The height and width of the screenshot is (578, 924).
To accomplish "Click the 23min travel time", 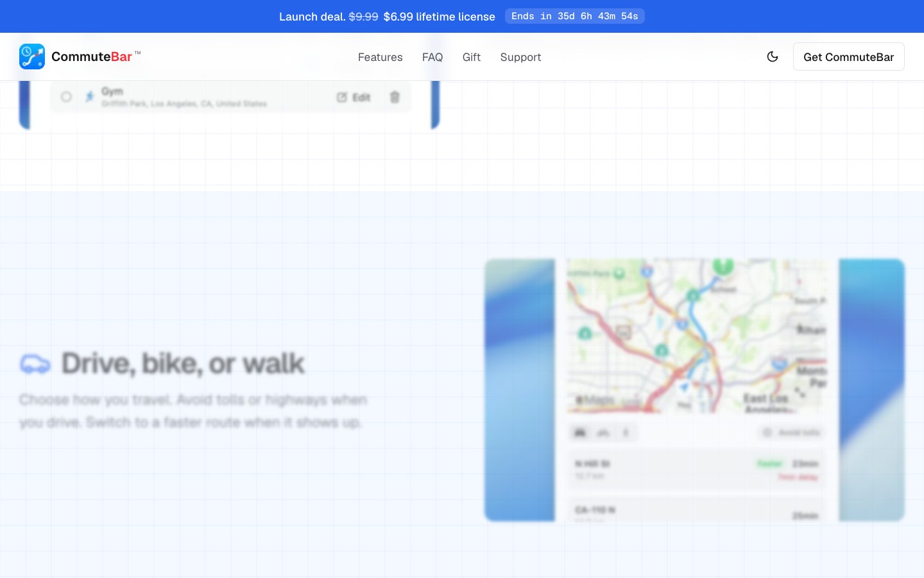I will pyautogui.click(x=805, y=464).
